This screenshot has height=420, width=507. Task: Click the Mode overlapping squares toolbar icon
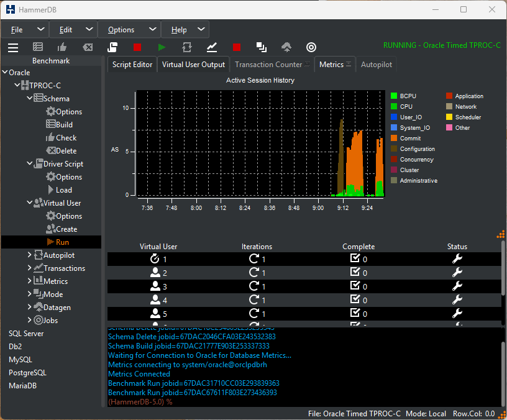262,47
